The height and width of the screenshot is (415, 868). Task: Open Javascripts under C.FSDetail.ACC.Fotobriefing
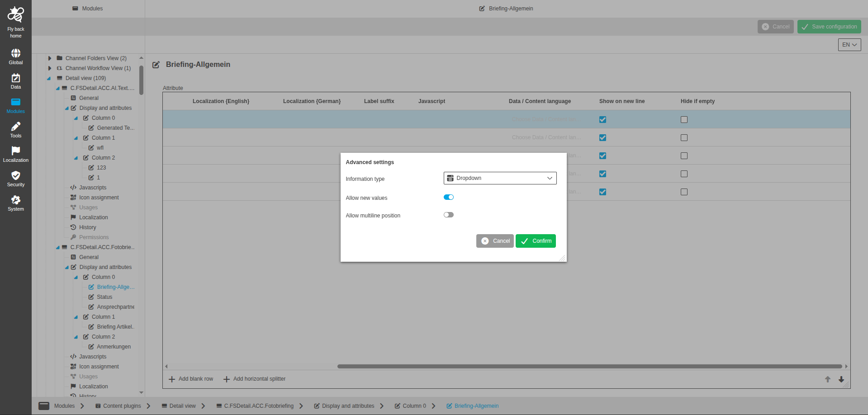point(93,357)
